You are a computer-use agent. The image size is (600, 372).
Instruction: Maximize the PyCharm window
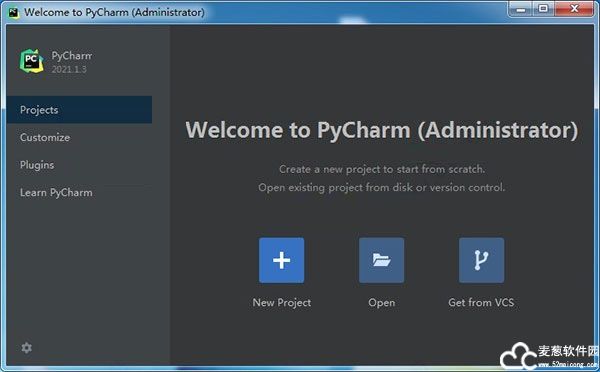click(x=543, y=9)
